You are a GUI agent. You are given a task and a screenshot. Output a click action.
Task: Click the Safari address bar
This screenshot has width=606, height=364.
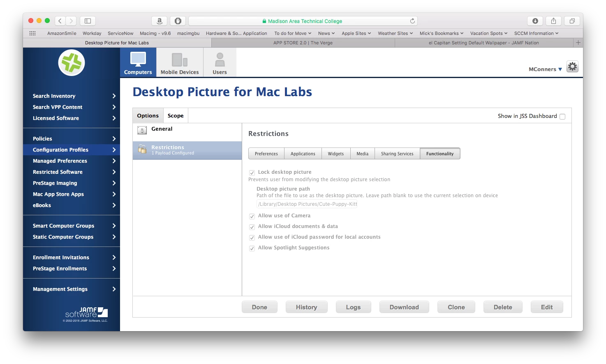tap(303, 21)
